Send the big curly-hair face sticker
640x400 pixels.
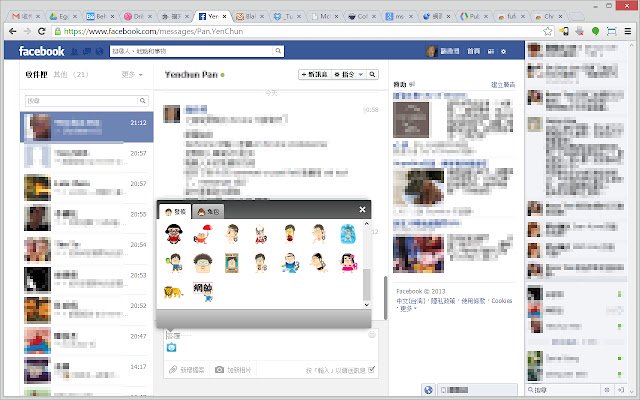click(203, 263)
